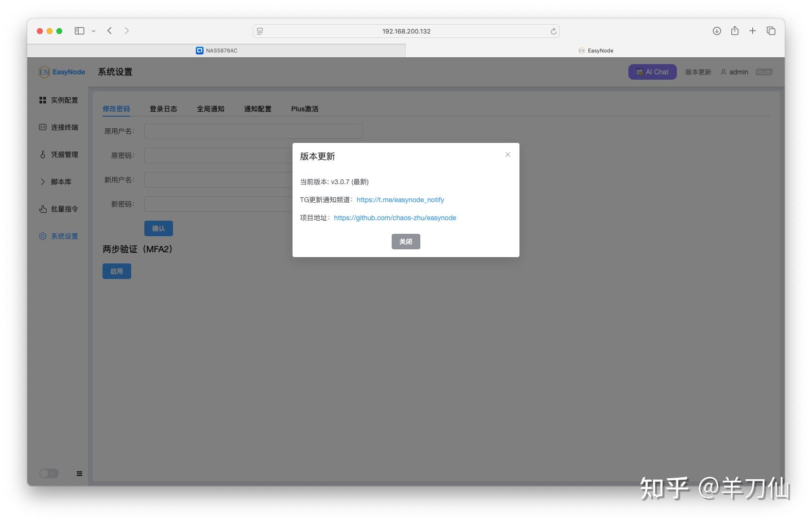Switch to the 登录日志 tab
Screen dimensions: 812x522
(x=163, y=109)
